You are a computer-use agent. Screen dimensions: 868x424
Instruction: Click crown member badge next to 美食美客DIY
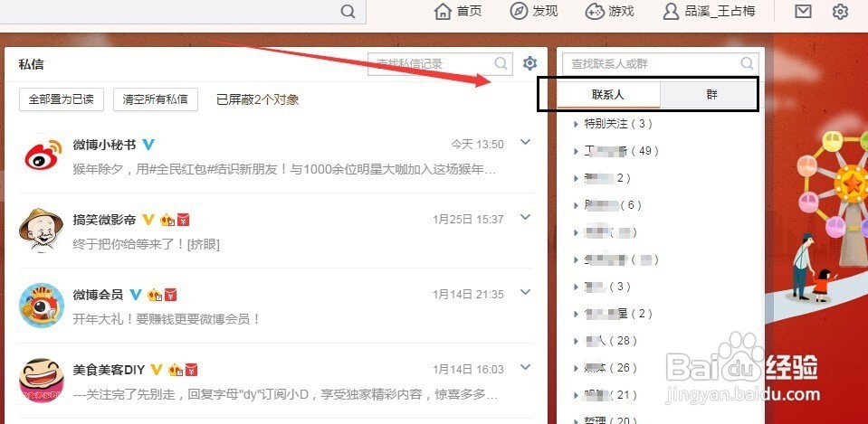[176, 370]
